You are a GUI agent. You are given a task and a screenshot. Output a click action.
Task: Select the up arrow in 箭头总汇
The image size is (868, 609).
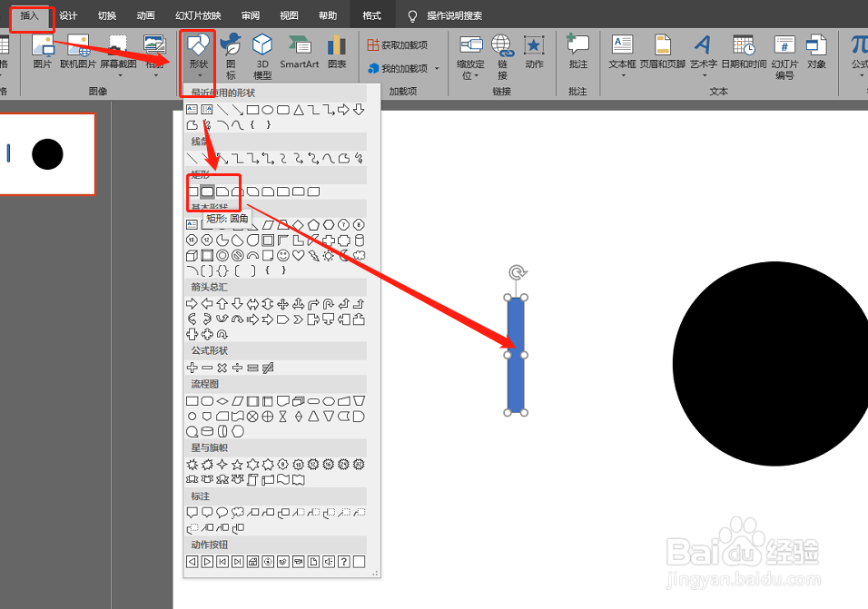click(x=222, y=303)
